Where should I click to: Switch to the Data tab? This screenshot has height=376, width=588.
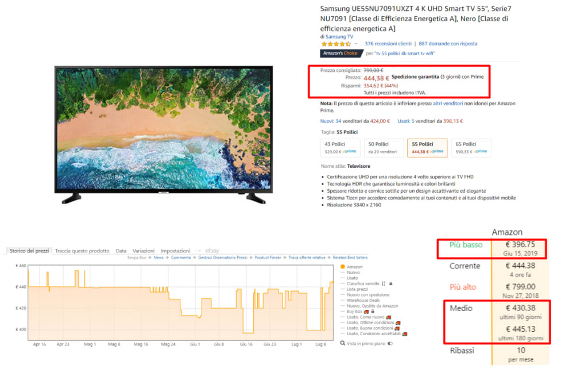pyautogui.click(x=121, y=251)
